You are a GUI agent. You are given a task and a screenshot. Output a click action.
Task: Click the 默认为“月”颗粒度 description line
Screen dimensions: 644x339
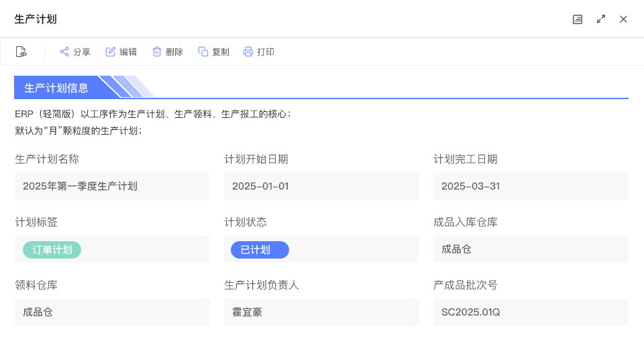tap(78, 131)
